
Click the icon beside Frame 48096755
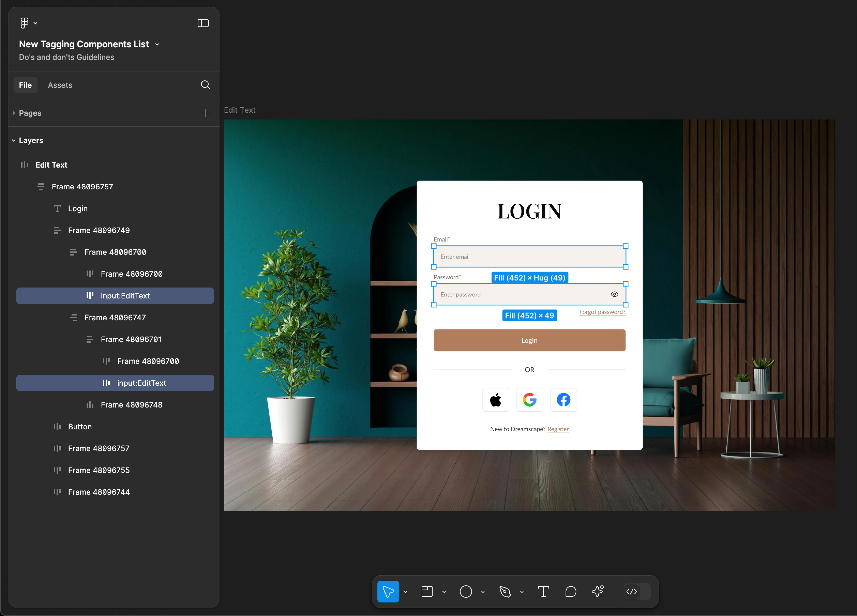(57, 470)
